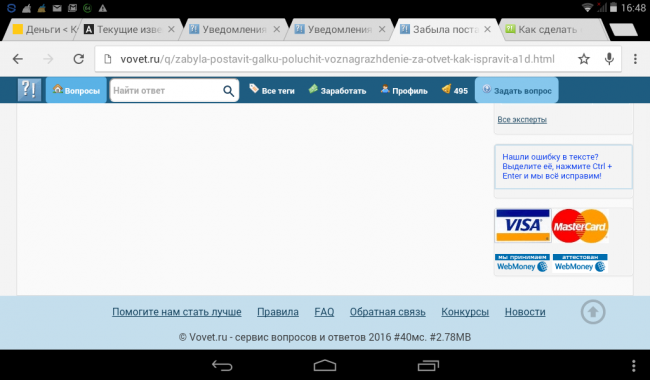The image size is (650, 380).
Task: Tap Android home navigation button
Action: (x=325, y=365)
